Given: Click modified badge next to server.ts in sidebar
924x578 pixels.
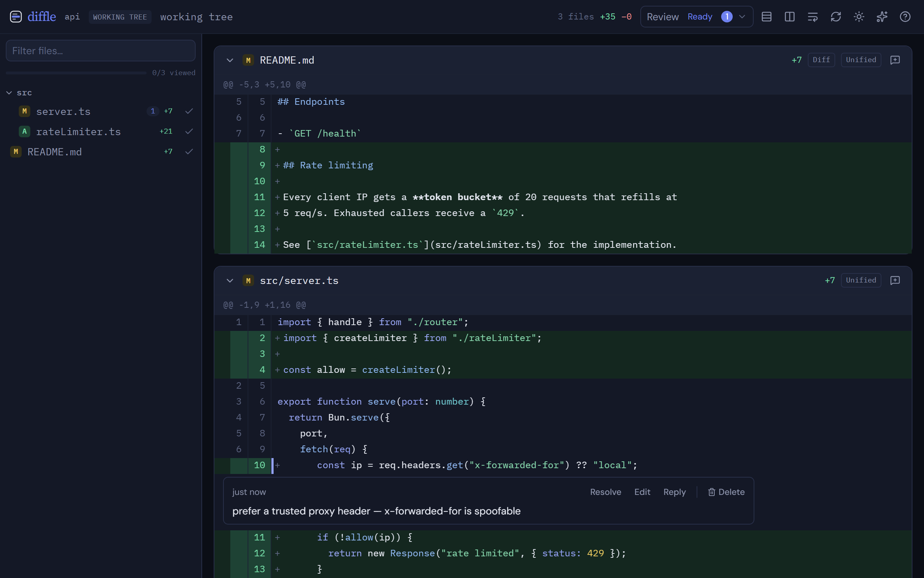Looking at the screenshot, I should [25, 111].
